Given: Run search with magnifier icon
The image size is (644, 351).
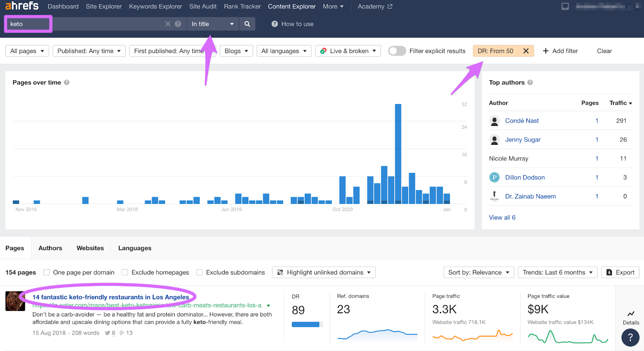Looking at the screenshot, I should (247, 24).
